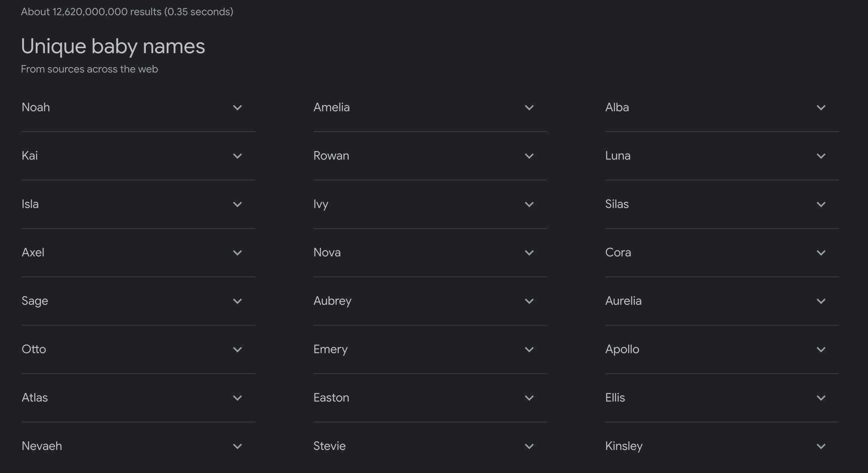Expand the Noah name entry chevron
The width and height of the screenshot is (868, 473).
pyautogui.click(x=237, y=108)
